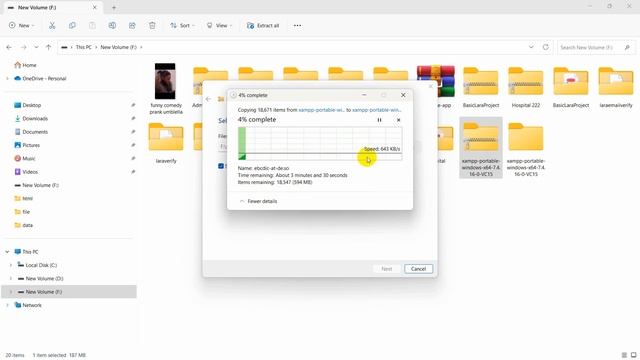The image size is (640, 360).
Task: Expand the Network tree node
Action: click(x=7, y=305)
